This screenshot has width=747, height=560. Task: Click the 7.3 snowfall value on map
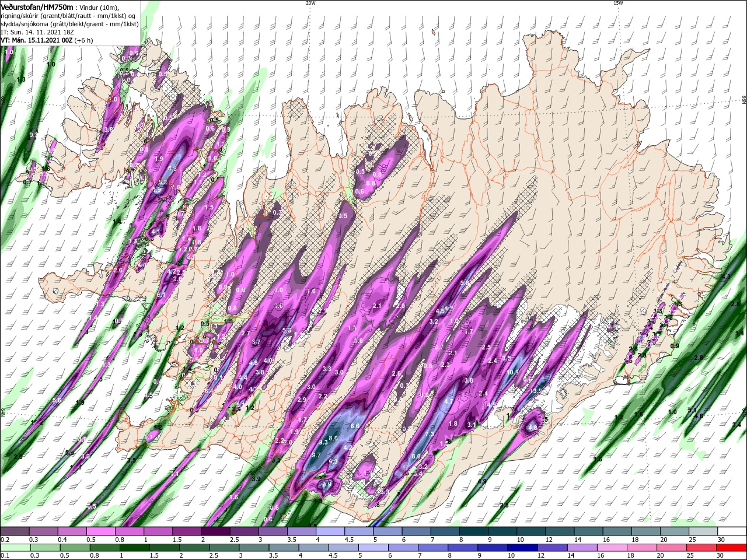429,434
